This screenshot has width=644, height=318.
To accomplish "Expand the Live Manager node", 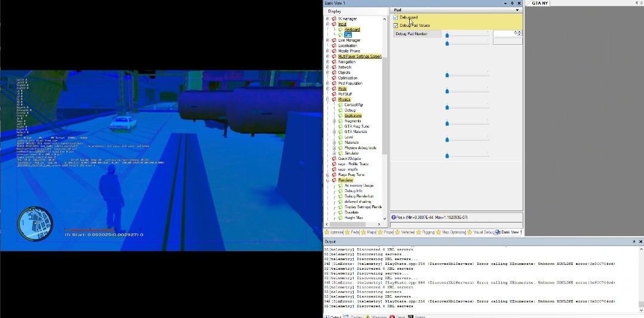I will click(x=327, y=40).
